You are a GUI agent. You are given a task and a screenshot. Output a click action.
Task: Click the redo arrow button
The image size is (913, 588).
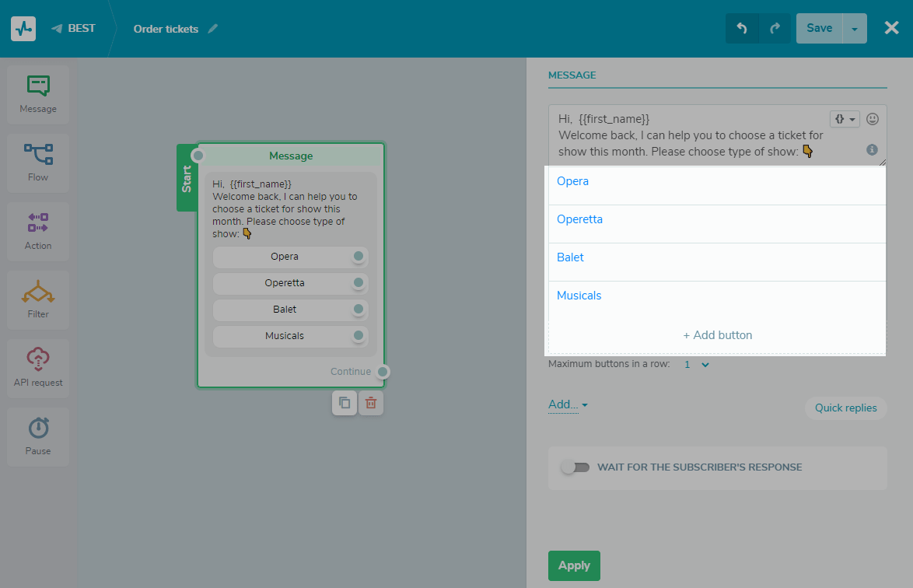click(775, 28)
